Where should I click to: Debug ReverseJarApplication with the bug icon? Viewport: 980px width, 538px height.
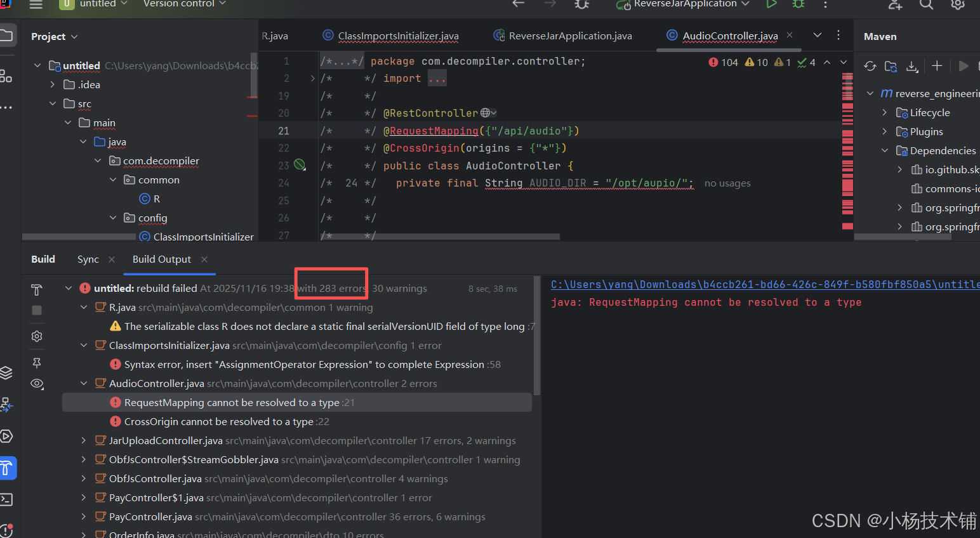pos(798,4)
